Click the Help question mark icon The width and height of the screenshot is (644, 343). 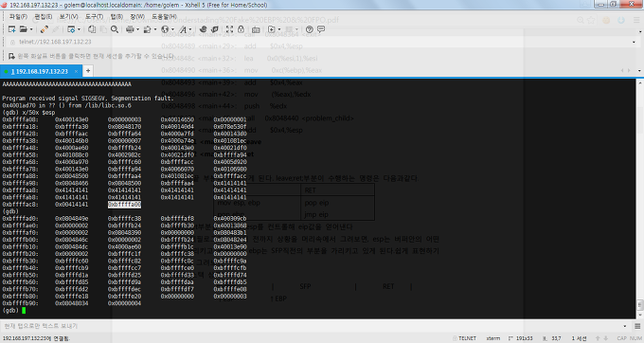pyautogui.click(x=310, y=29)
